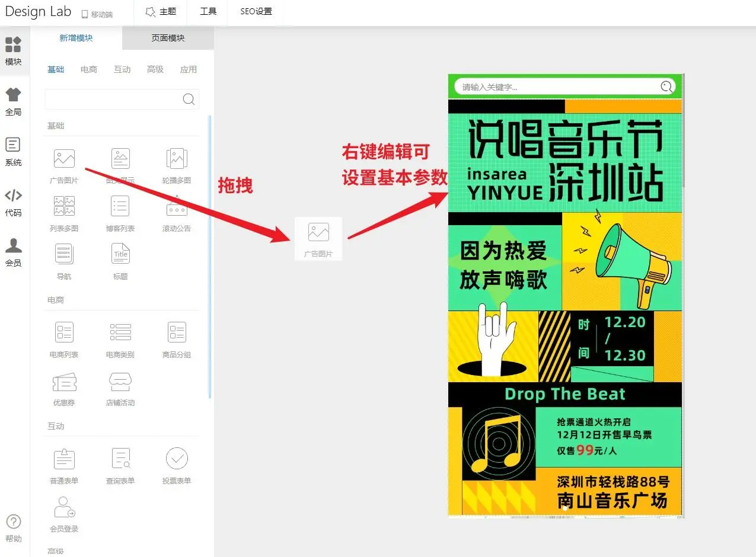The height and width of the screenshot is (557, 756).
Task: Pick the 投票表单 voting form module
Action: click(177, 466)
